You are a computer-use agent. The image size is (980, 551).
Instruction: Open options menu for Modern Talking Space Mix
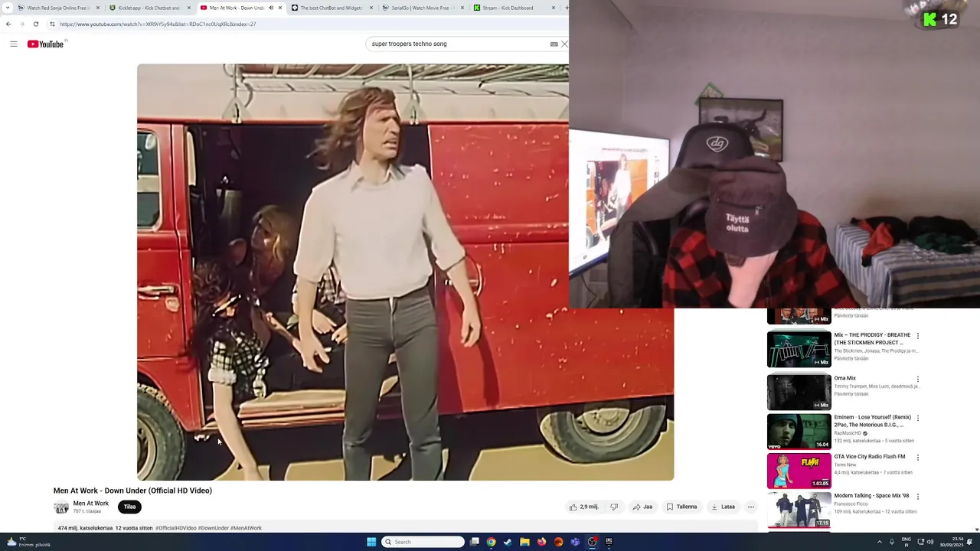click(918, 497)
